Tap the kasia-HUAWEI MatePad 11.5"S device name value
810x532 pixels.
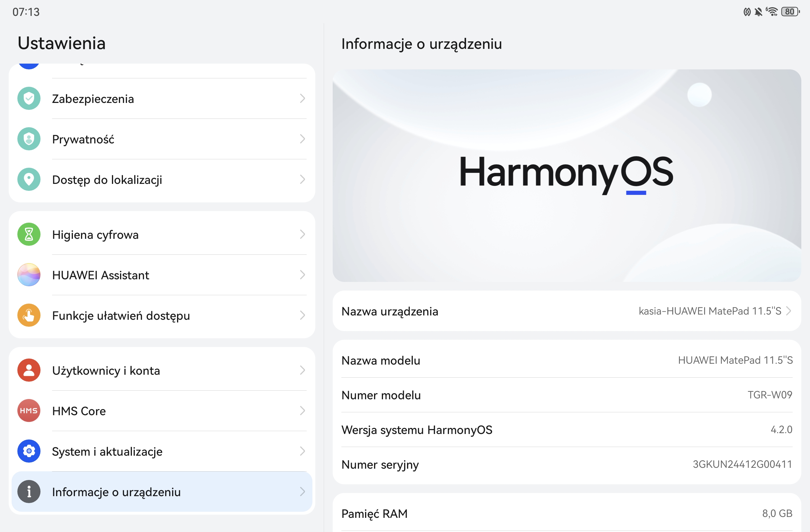click(x=710, y=311)
